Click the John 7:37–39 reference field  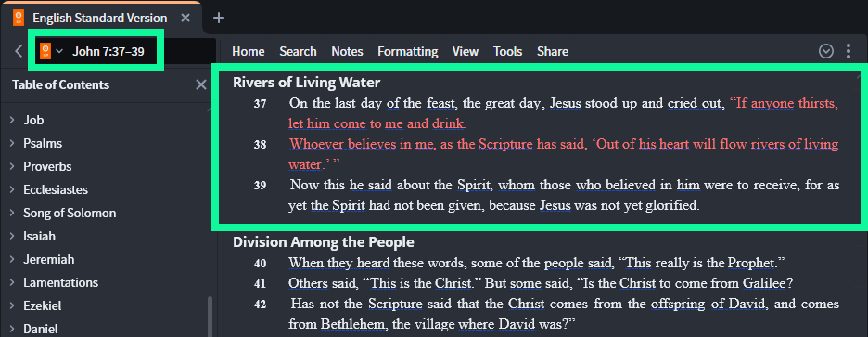pos(108,52)
